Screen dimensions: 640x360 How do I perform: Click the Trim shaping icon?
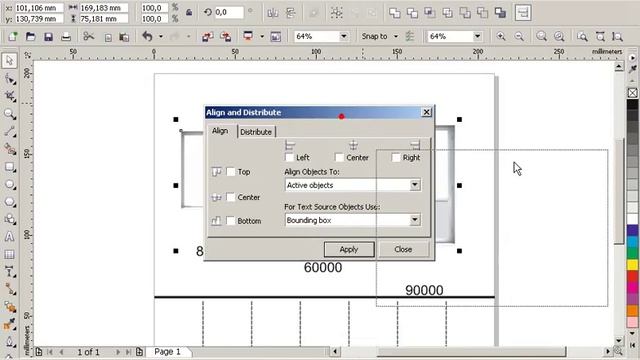click(x=412, y=13)
